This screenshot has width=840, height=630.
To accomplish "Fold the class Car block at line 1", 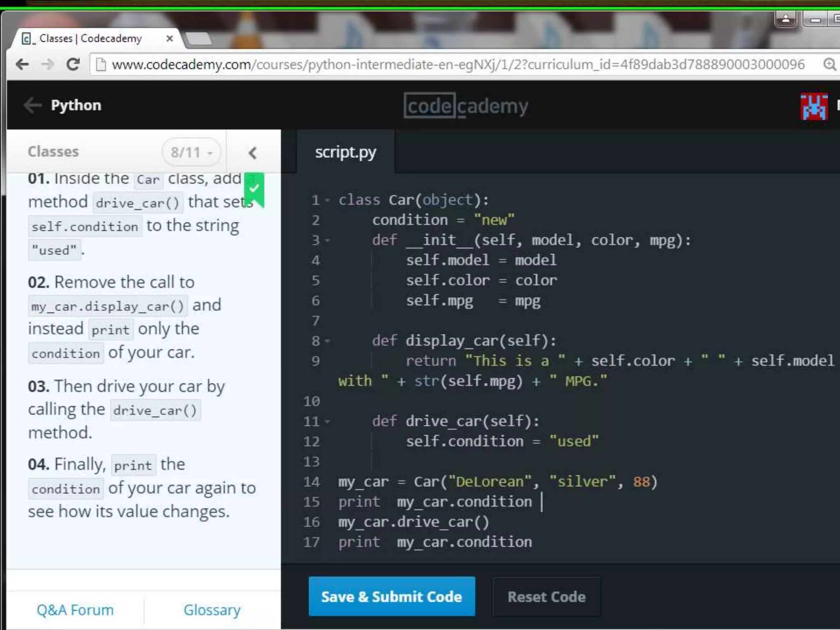I will (327, 200).
